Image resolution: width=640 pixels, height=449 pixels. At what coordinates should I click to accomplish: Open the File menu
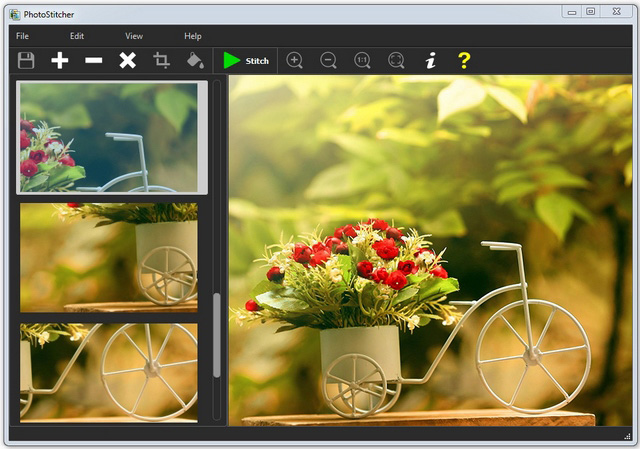click(23, 36)
